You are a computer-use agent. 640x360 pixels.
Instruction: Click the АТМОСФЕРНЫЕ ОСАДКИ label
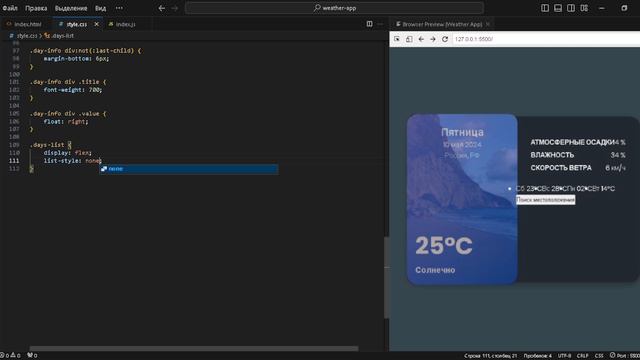point(572,142)
